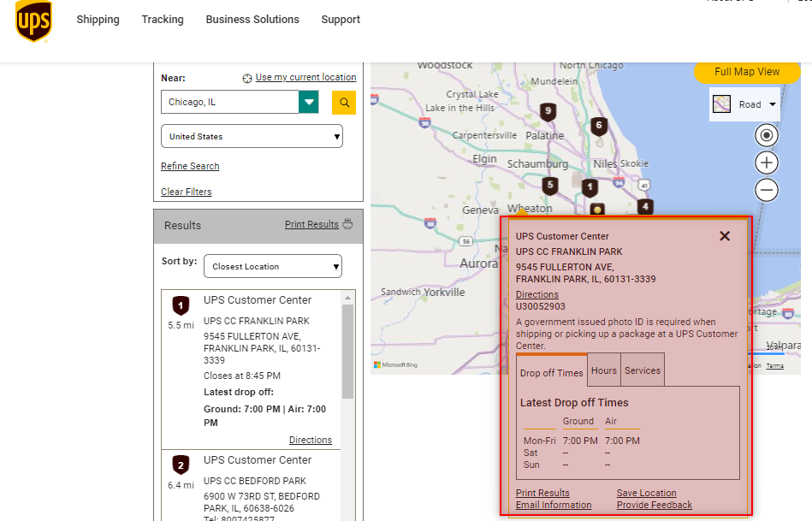
Task: Open the Sort by Closest Location dropdown
Action: click(273, 266)
